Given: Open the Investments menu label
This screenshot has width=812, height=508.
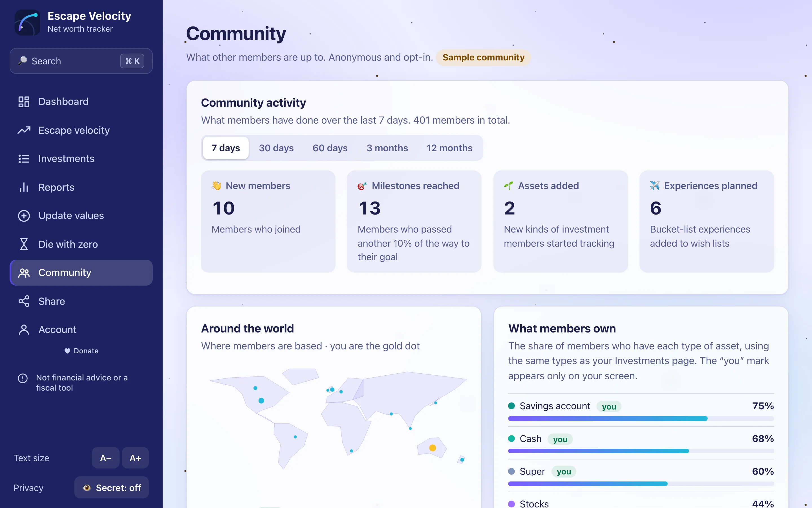Looking at the screenshot, I should [x=67, y=159].
